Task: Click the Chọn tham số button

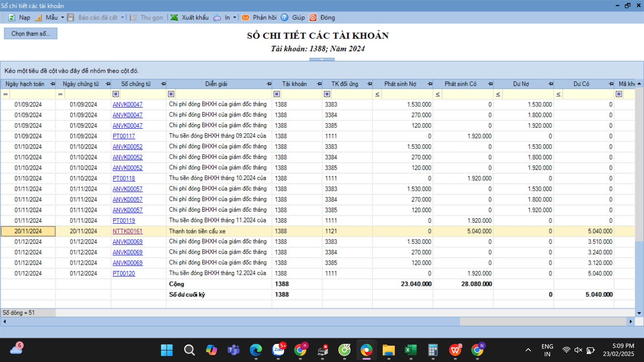Action: (x=31, y=34)
